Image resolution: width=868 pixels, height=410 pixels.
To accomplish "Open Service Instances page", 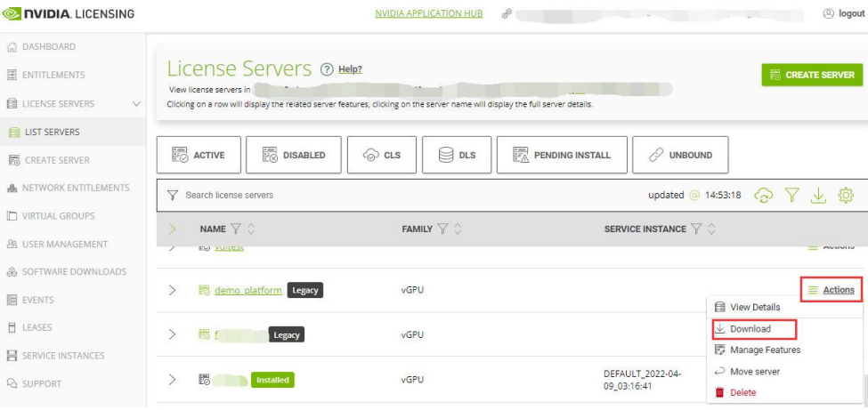I will coord(55,356).
